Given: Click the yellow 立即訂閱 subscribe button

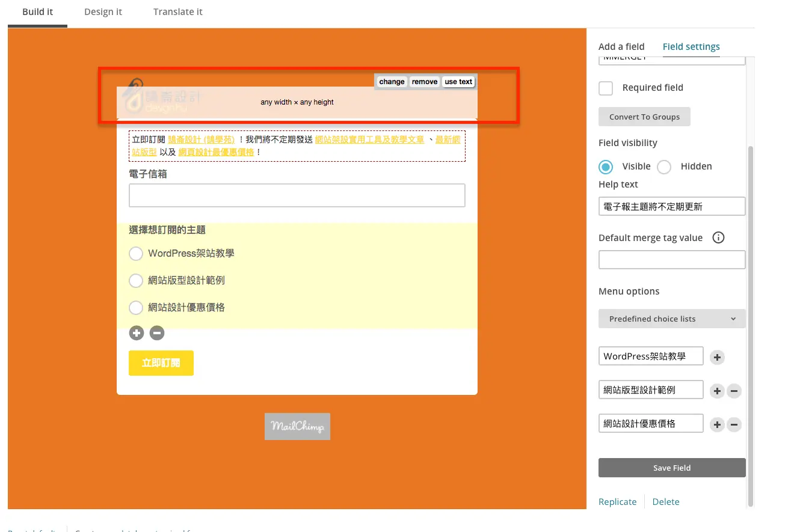Looking at the screenshot, I should click(x=161, y=363).
